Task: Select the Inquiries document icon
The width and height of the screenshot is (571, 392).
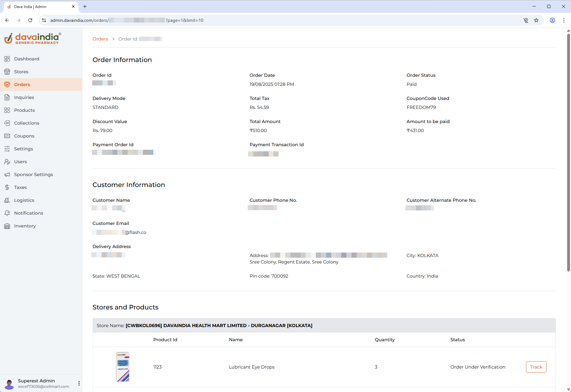Action: click(7, 97)
